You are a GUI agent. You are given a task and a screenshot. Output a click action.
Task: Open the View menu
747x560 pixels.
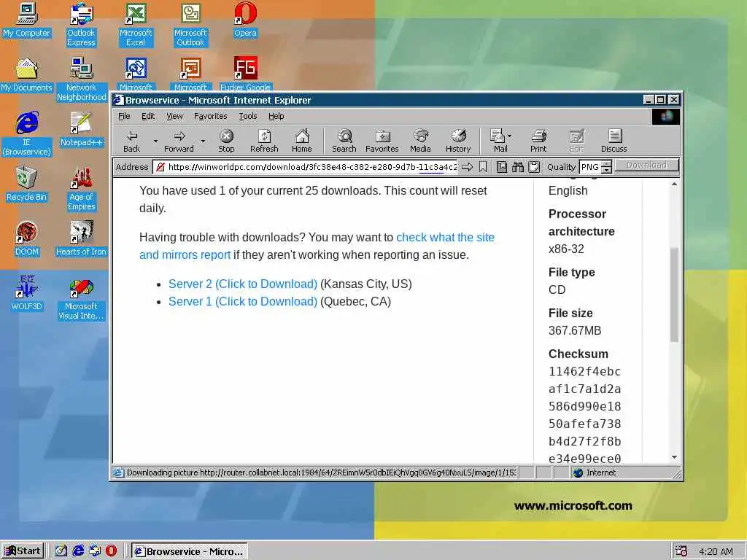point(174,116)
